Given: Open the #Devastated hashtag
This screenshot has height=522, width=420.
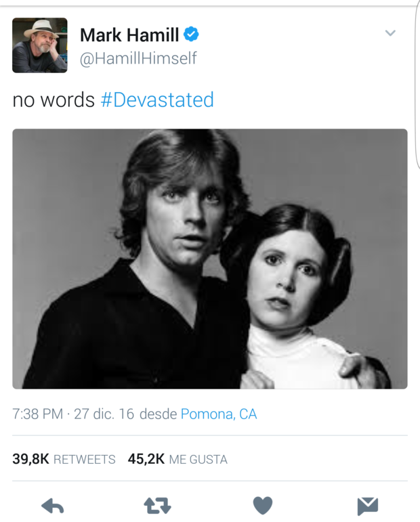Looking at the screenshot, I should pos(157,100).
